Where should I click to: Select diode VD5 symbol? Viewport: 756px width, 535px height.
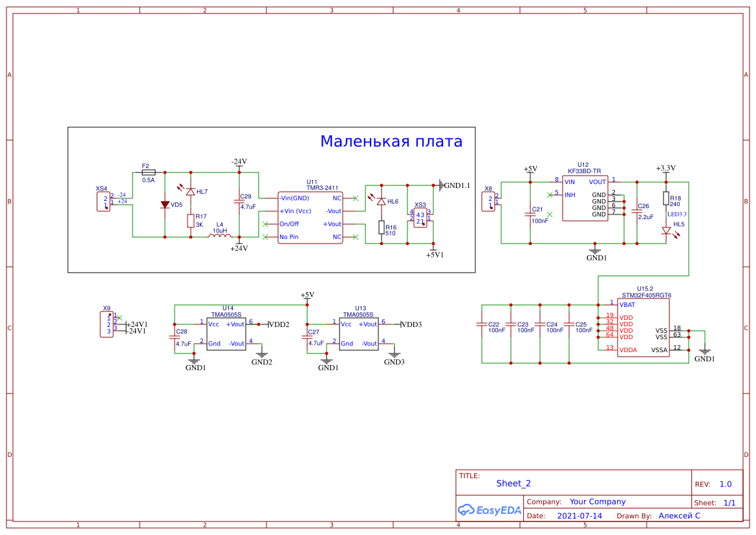click(165, 205)
